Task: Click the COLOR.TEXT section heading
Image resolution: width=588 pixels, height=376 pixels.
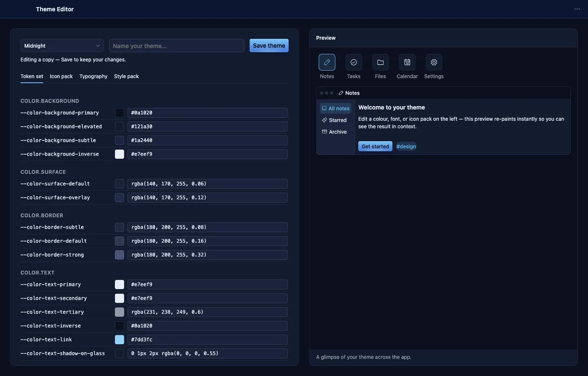Action: point(38,273)
